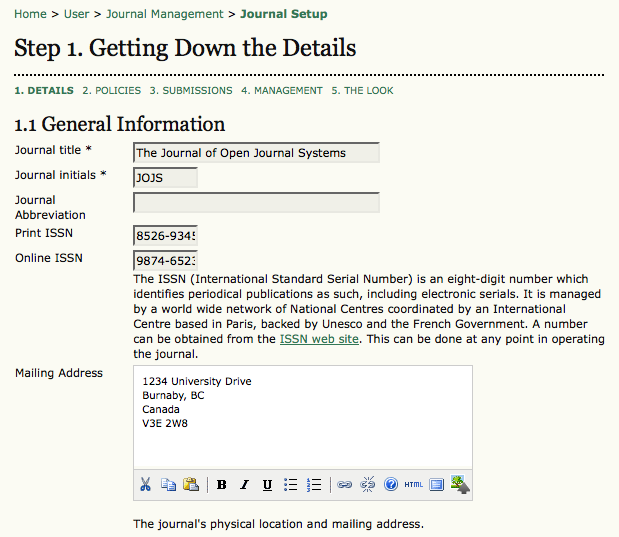Insert a bulleted list in editor
This screenshot has width=619, height=537.
coord(291,485)
